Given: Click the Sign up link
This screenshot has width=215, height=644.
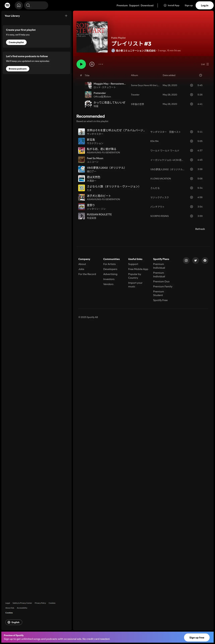Looking at the screenshot, I should pyautogui.click(x=189, y=6).
